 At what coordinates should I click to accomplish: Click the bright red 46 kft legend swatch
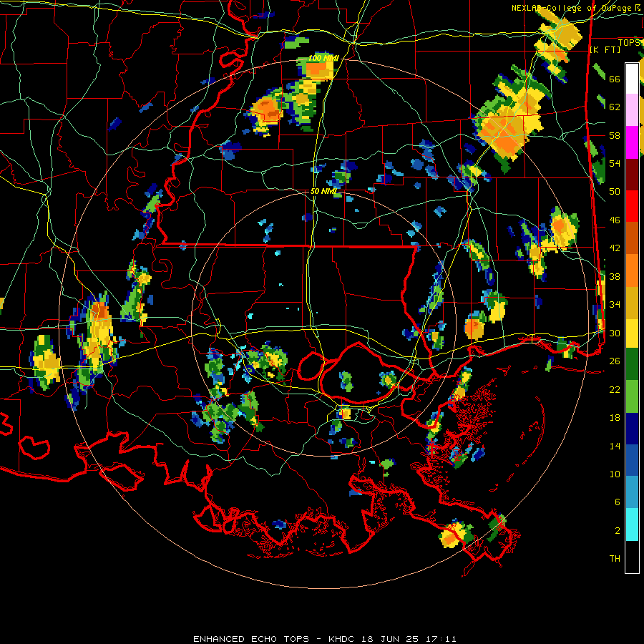(x=632, y=206)
